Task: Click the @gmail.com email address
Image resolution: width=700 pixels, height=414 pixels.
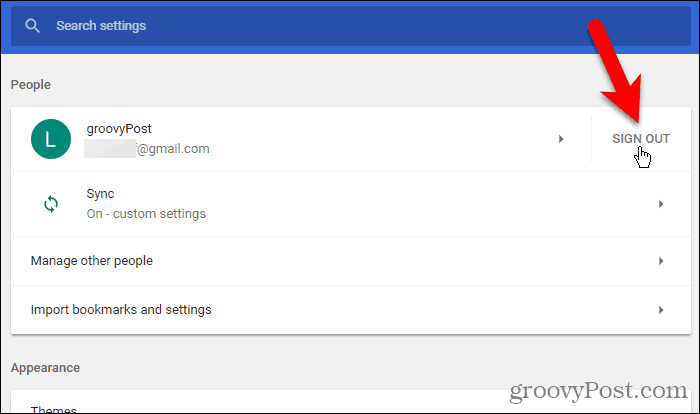Action: click(147, 149)
